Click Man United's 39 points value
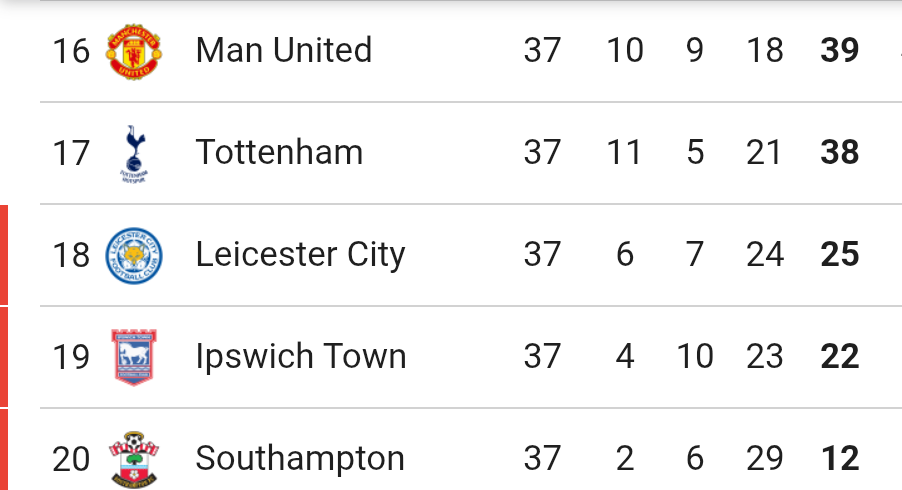Image resolution: width=902 pixels, height=490 pixels. (840, 50)
